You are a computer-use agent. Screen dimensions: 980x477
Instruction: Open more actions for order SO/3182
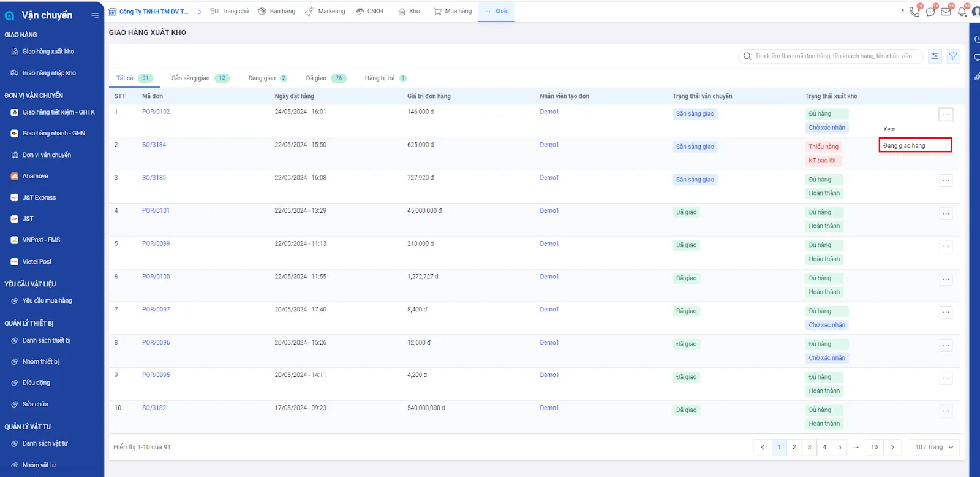click(946, 411)
